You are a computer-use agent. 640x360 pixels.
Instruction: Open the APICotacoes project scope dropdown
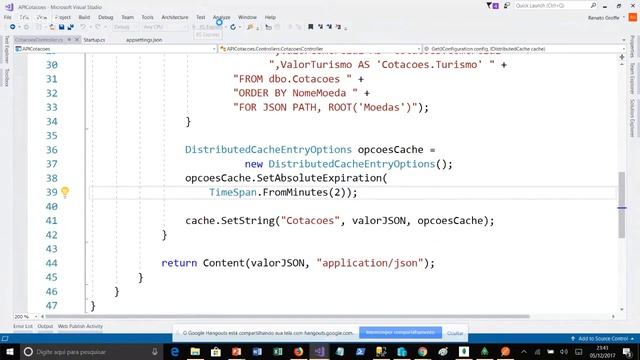(x=214, y=49)
